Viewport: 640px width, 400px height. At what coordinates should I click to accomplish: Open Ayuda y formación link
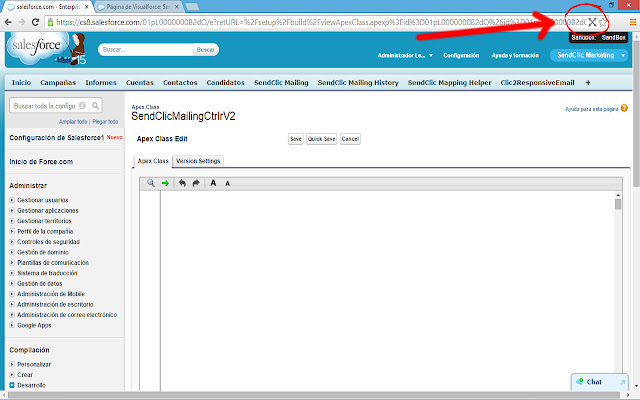(515, 56)
